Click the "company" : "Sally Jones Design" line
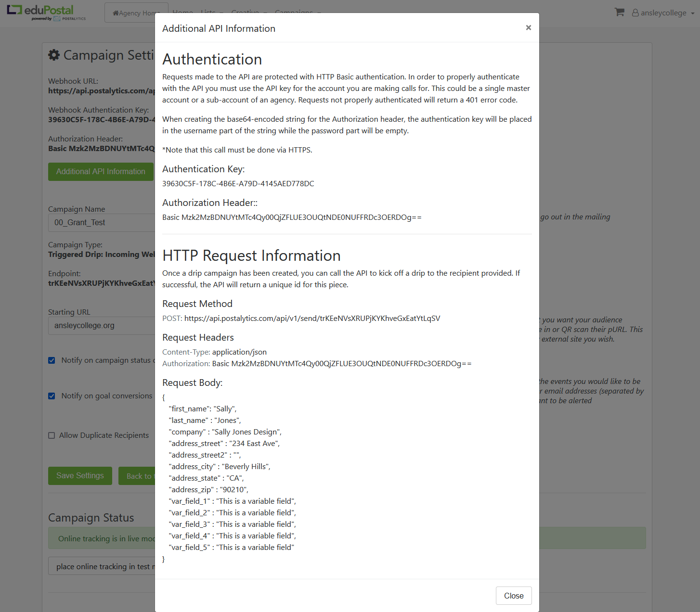700x612 pixels. pyautogui.click(x=225, y=432)
